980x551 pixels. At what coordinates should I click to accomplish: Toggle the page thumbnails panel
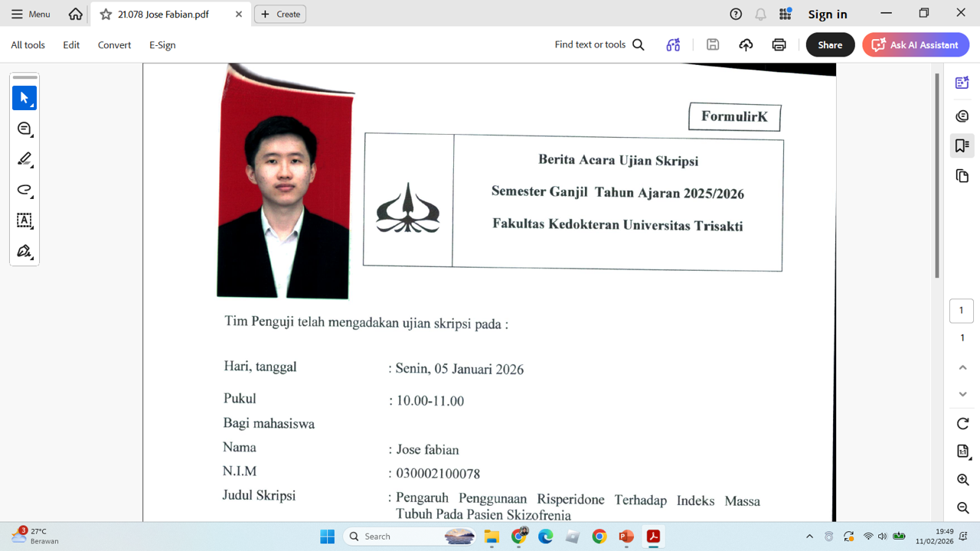[x=962, y=176]
